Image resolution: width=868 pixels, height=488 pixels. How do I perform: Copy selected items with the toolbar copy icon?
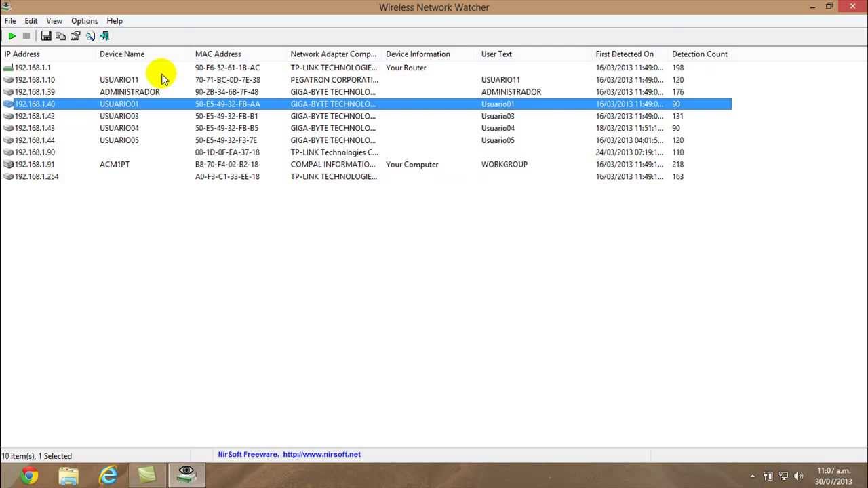click(61, 36)
